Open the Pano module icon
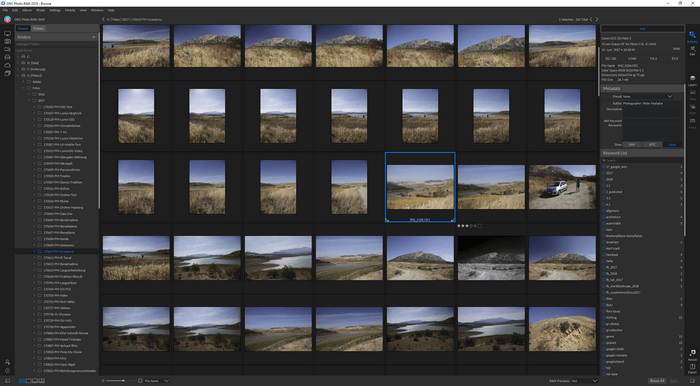This screenshot has width=700, height=386. (x=692, y=93)
